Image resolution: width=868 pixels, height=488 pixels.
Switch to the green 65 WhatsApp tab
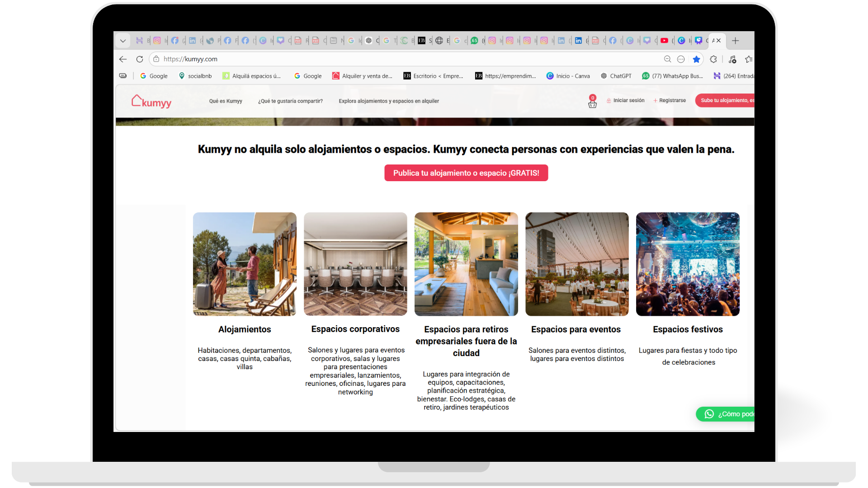(x=474, y=41)
